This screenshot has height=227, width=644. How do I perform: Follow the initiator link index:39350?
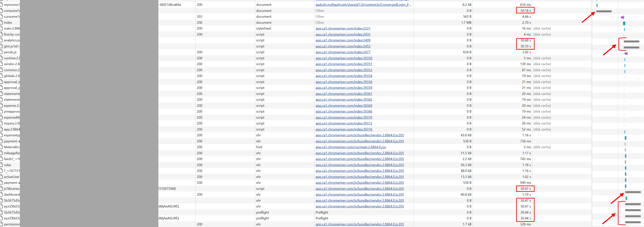pyautogui.click(x=344, y=58)
